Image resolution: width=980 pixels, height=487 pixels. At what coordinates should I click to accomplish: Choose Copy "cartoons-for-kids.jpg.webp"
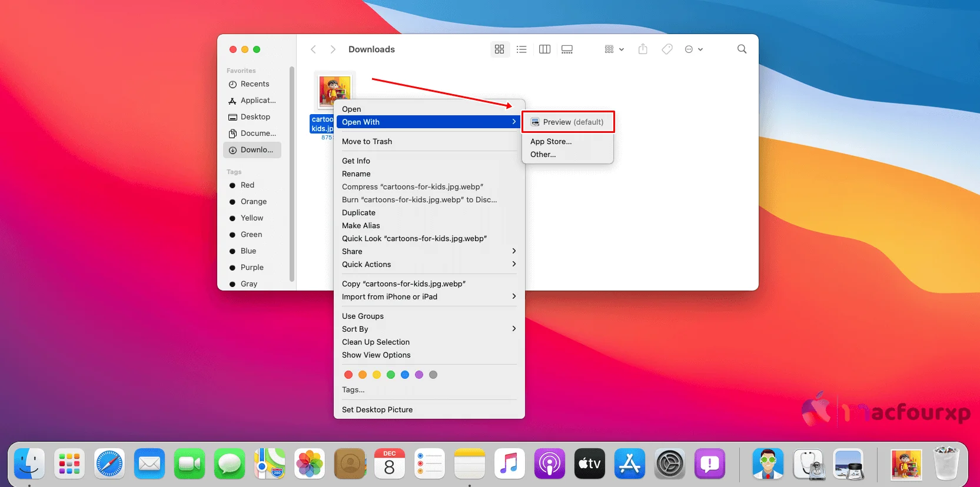(x=429, y=283)
